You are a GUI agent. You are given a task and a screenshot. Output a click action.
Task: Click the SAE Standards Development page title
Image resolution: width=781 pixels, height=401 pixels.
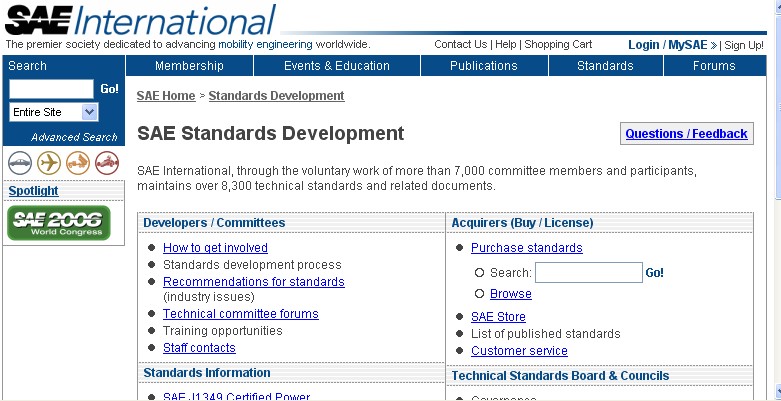pos(270,134)
